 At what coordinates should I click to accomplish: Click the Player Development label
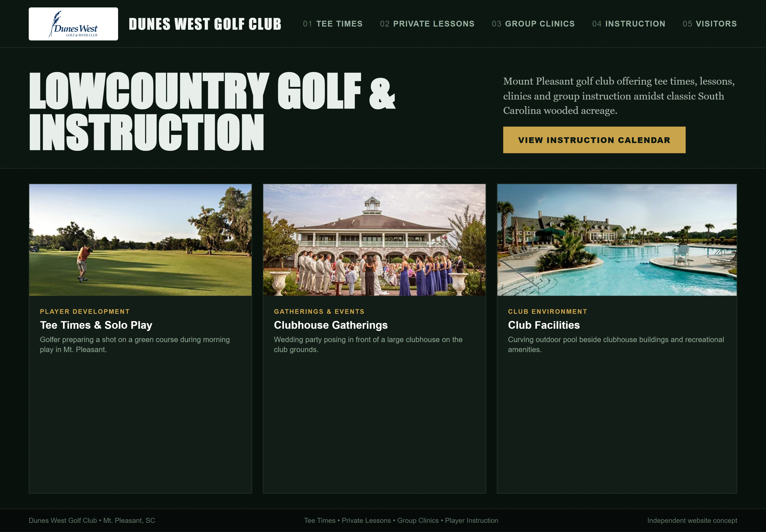point(85,311)
